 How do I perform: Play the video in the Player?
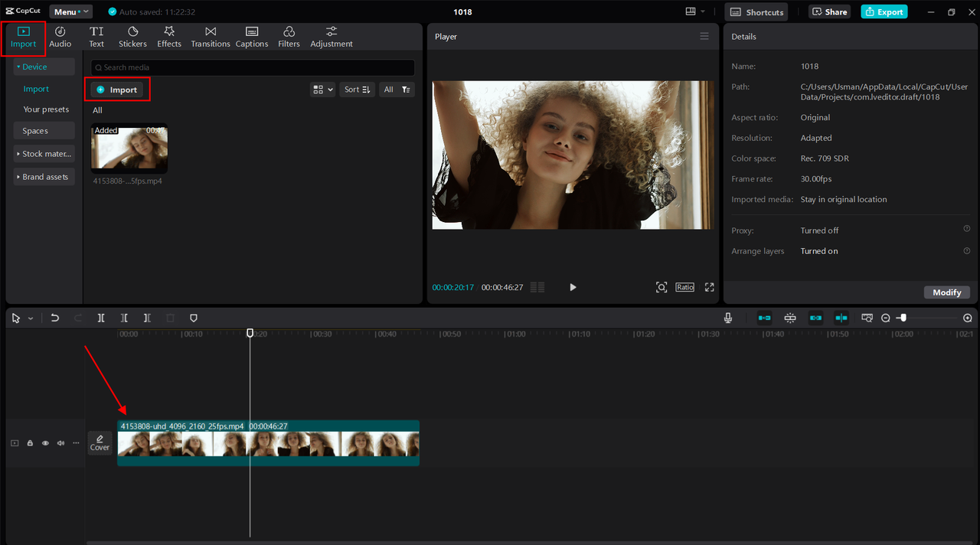[x=573, y=287]
